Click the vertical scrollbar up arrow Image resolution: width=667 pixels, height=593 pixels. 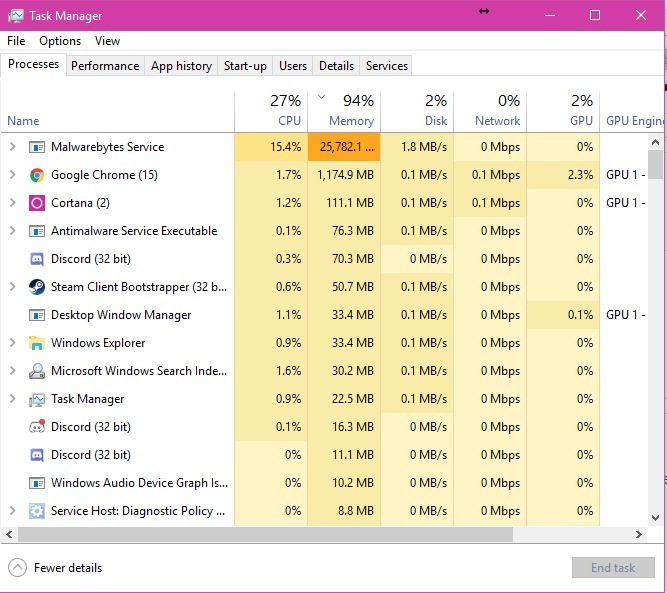(x=656, y=143)
